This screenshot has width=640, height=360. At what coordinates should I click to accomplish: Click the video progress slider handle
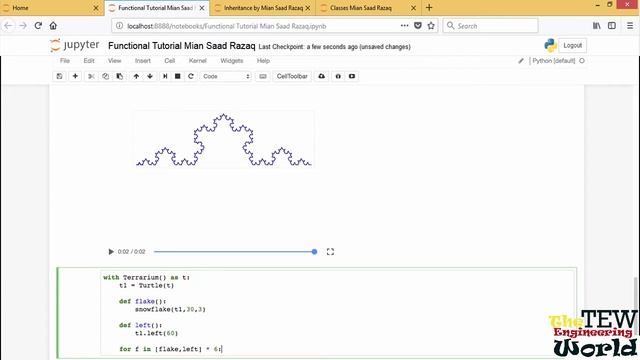point(314,252)
